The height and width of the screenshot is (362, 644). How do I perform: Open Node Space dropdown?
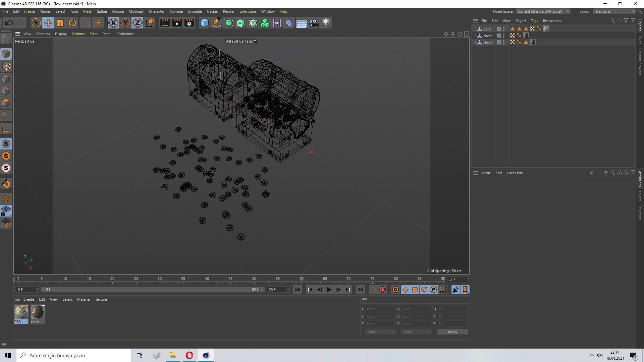click(x=543, y=11)
